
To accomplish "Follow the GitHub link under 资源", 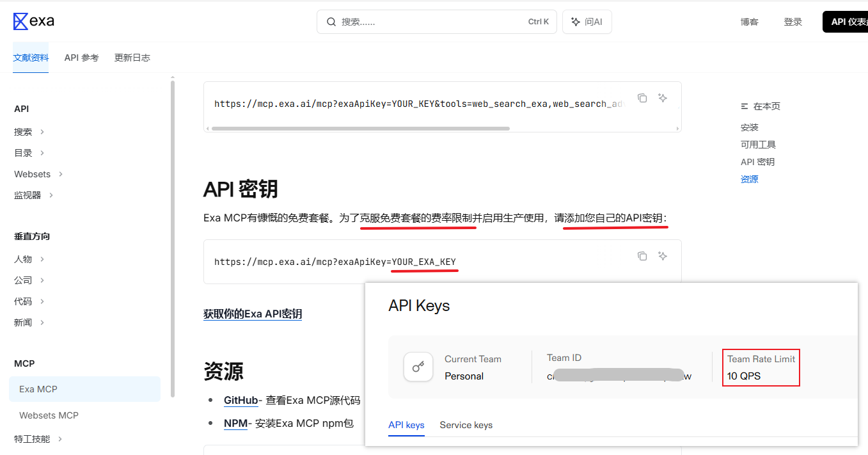I will pyautogui.click(x=241, y=401).
